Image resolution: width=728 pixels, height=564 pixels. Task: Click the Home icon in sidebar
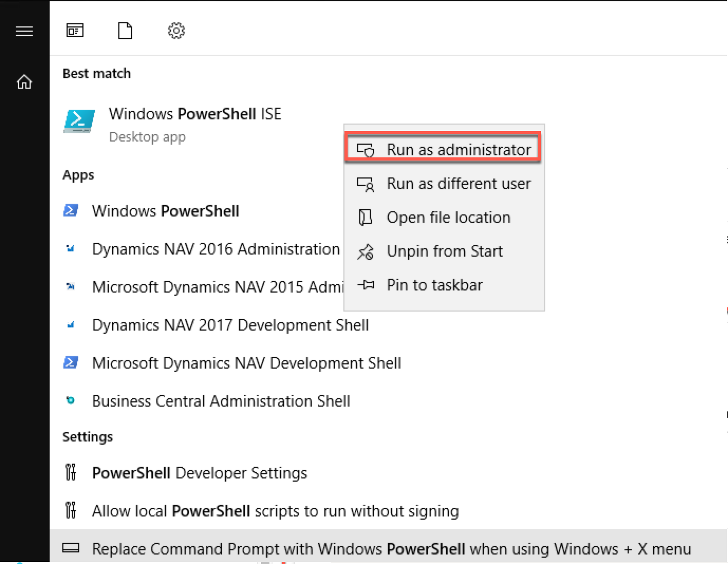24,82
